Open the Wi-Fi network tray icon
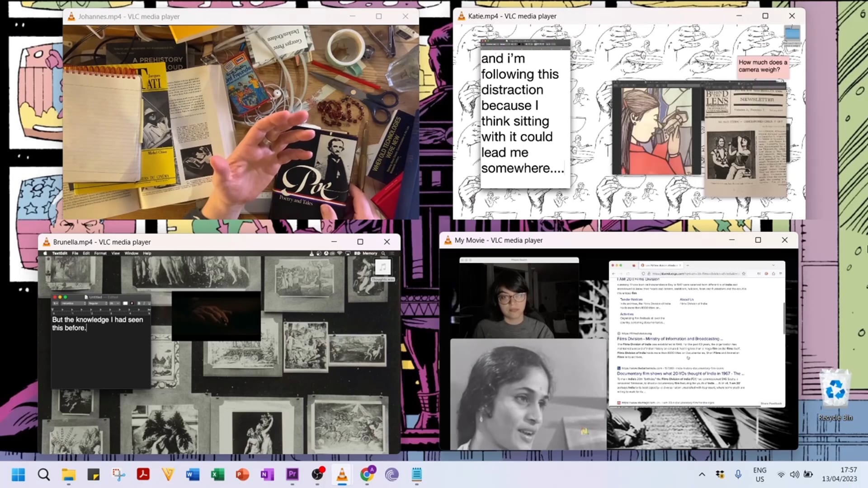The height and width of the screenshot is (488, 868). pyautogui.click(x=781, y=474)
